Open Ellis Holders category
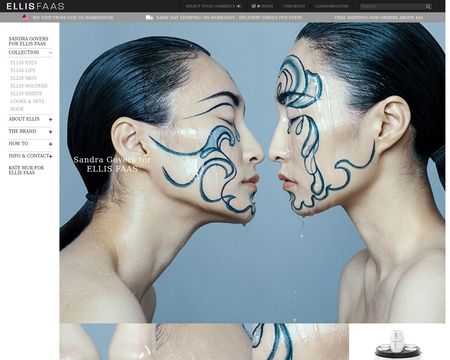The image size is (450, 360). coord(29,86)
